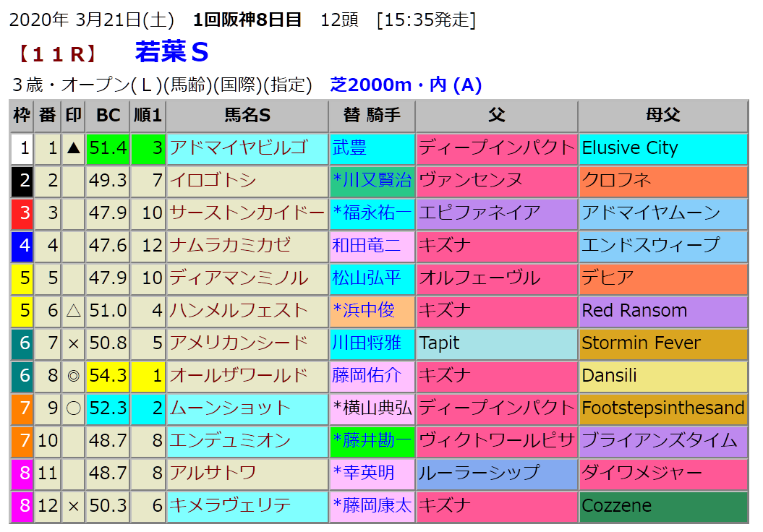Click the 母父 column header
763x532 pixels.
(662, 116)
